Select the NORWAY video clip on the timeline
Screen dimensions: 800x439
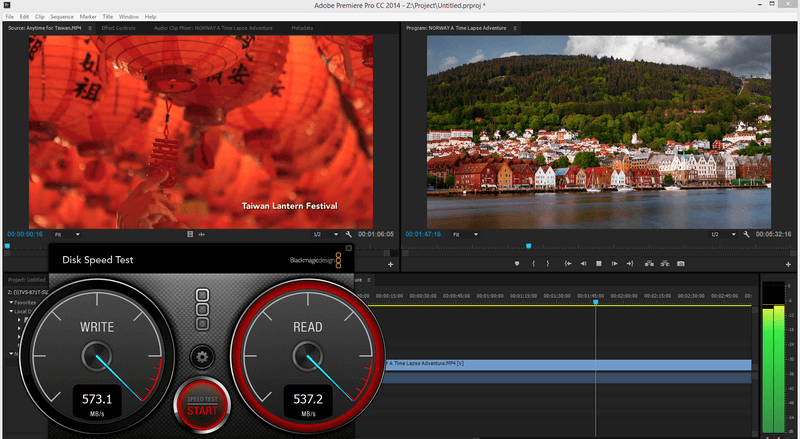pyautogui.click(x=568, y=364)
